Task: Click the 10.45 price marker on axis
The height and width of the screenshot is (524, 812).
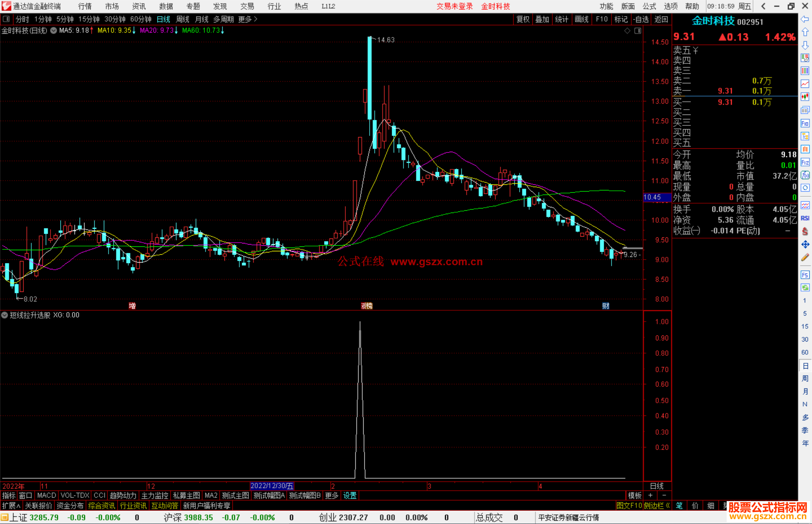Action: tap(657, 197)
